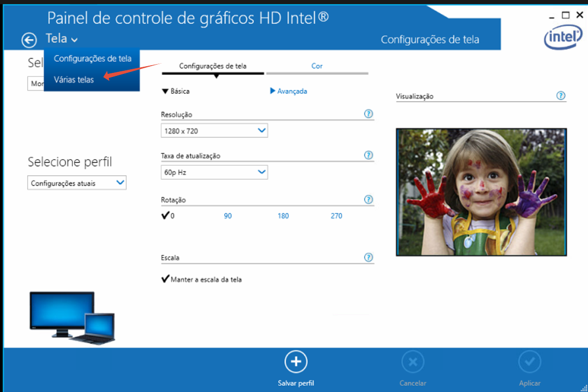Click the Cancelar label
The width and height of the screenshot is (588, 392).
pyautogui.click(x=413, y=383)
